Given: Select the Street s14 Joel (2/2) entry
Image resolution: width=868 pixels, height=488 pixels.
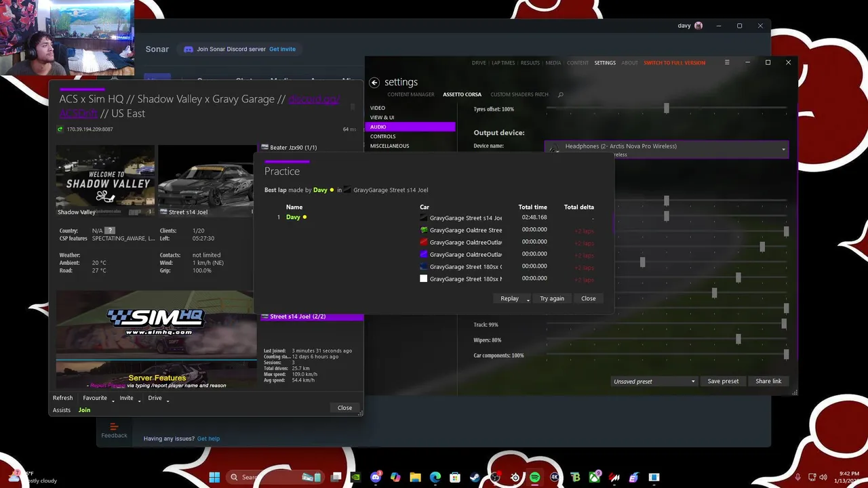Looking at the screenshot, I should [312, 317].
